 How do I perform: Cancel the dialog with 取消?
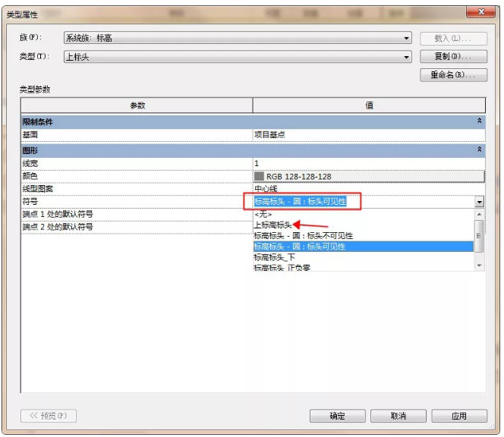398,416
